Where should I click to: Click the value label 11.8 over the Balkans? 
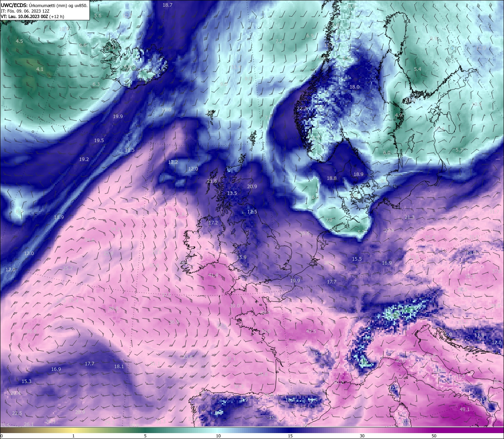click(479, 335)
